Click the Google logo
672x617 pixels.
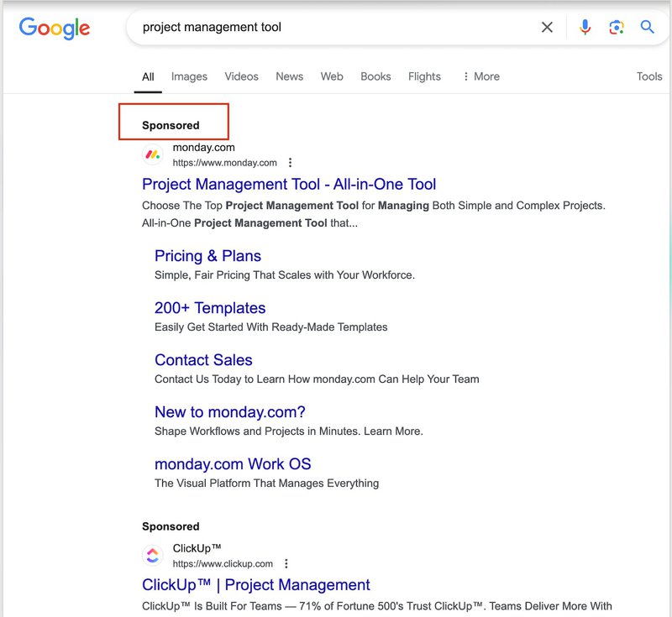pos(54,28)
